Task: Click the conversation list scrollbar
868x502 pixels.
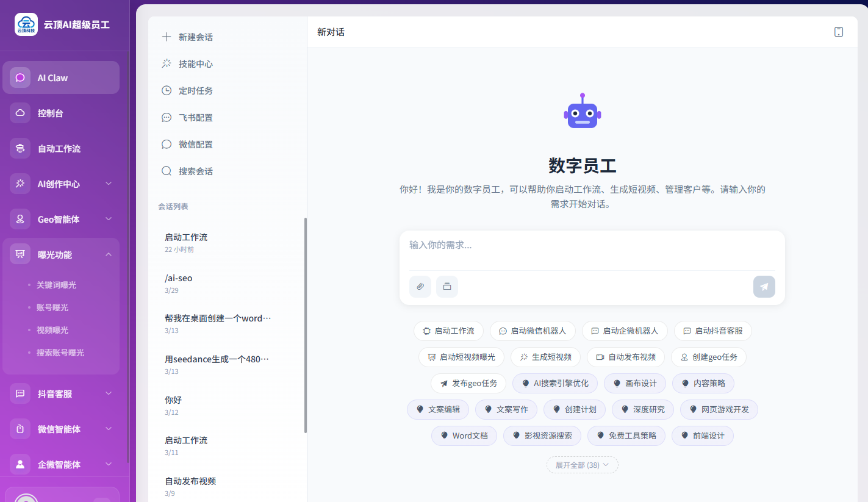Action: pos(306,326)
